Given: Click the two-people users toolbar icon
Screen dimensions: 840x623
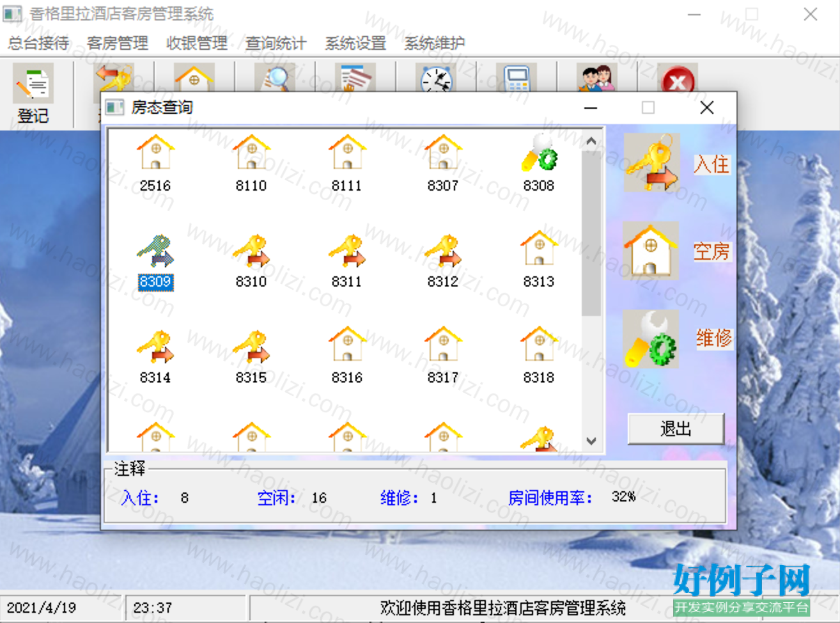Looking at the screenshot, I should (597, 78).
